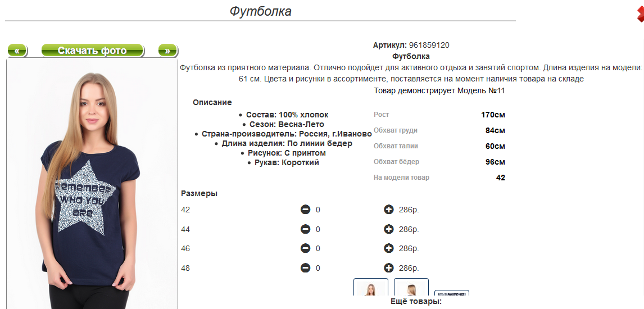Increase quantity for size 48
This screenshot has width=644, height=309.
388,268
